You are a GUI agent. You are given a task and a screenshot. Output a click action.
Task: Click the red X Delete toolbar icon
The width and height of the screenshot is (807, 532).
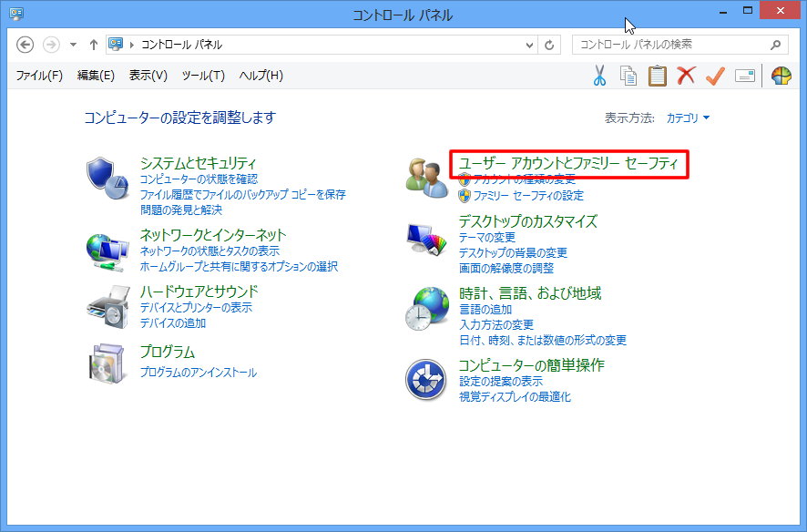[x=686, y=76]
